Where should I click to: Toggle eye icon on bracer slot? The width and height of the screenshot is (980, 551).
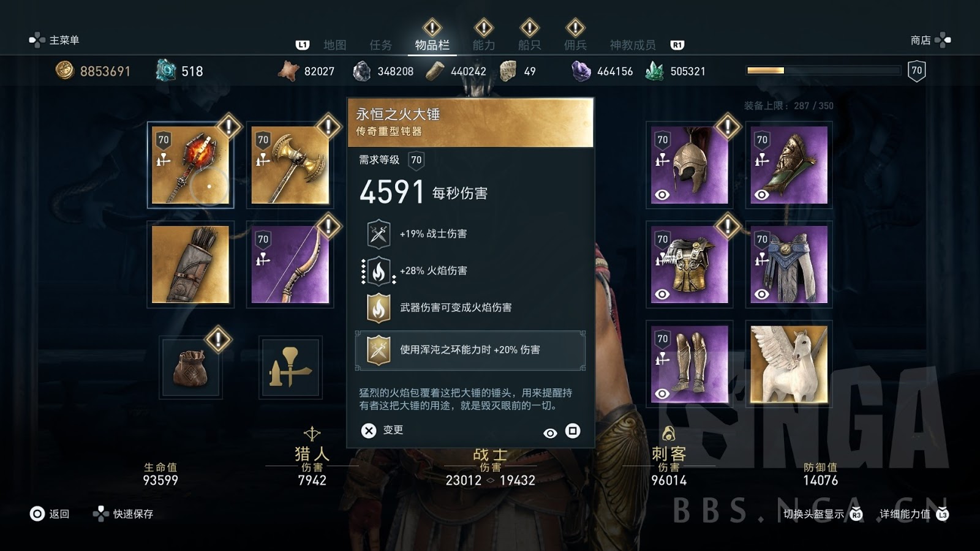761,195
